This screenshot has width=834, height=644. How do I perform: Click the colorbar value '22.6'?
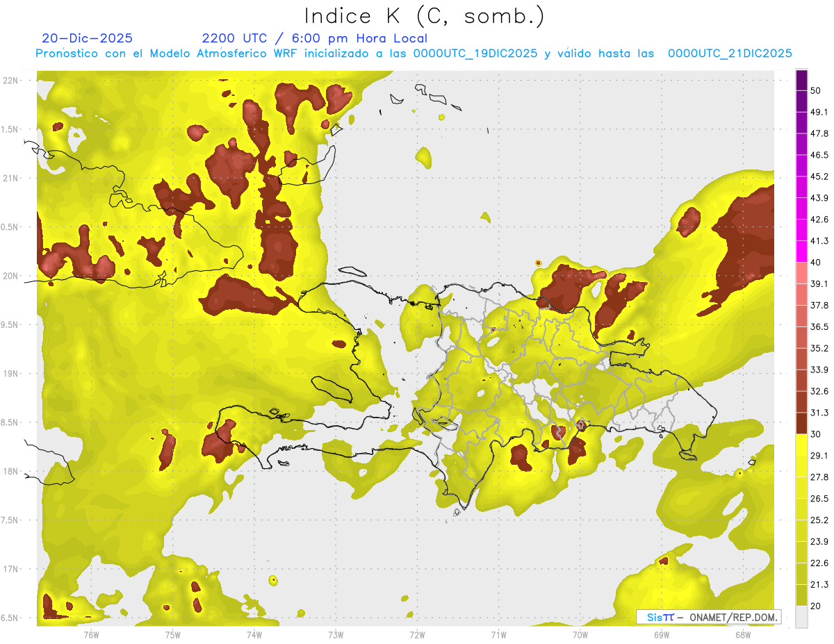point(819,563)
